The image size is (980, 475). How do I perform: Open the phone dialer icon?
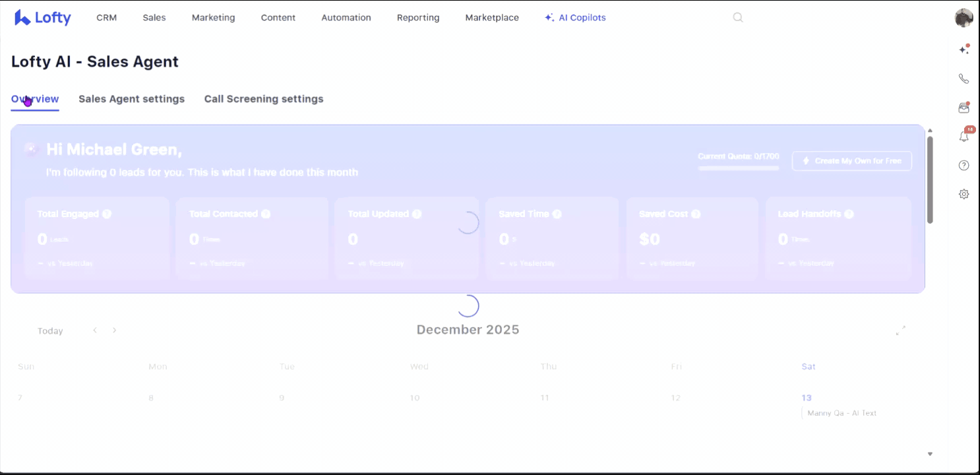coord(964,79)
